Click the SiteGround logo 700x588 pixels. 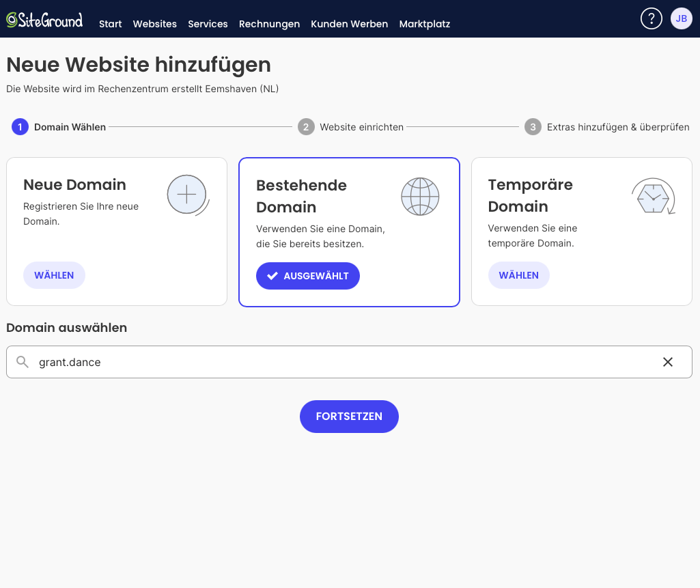click(x=44, y=20)
